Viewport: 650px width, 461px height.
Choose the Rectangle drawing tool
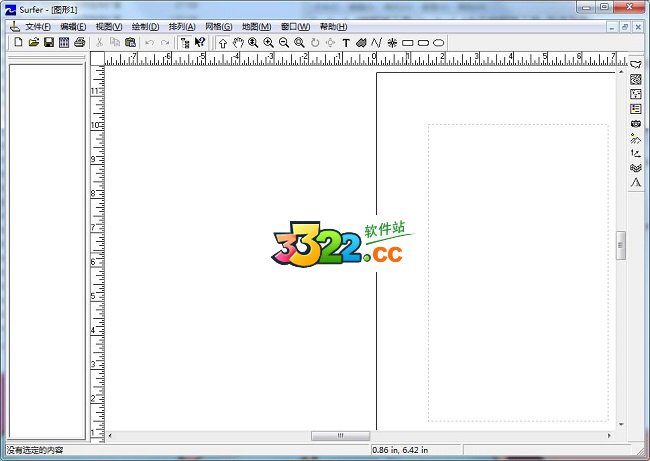coord(407,43)
